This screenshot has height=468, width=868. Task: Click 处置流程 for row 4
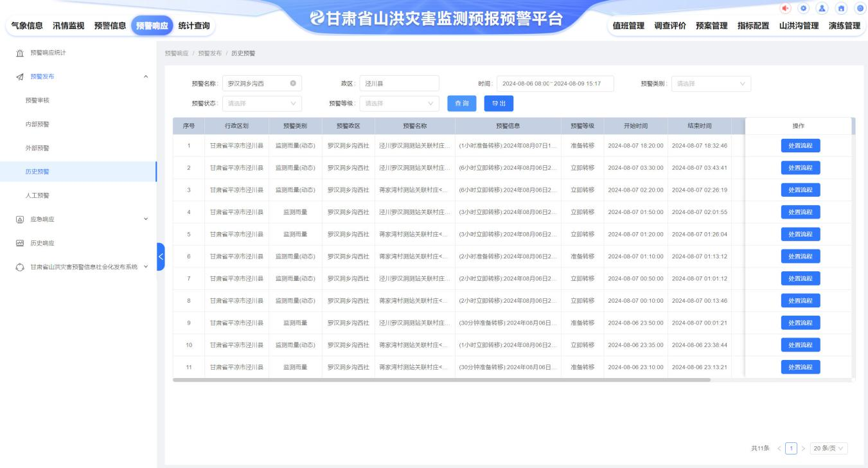pyautogui.click(x=801, y=212)
